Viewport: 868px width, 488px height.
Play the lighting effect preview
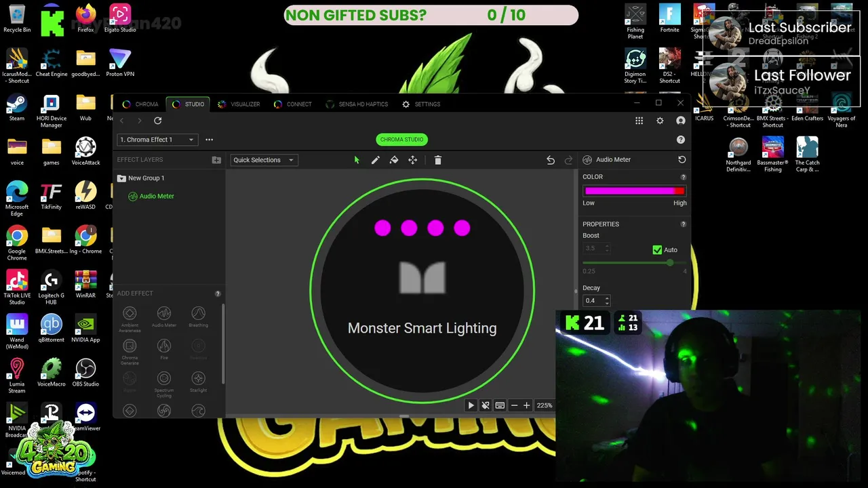point(471,405)
